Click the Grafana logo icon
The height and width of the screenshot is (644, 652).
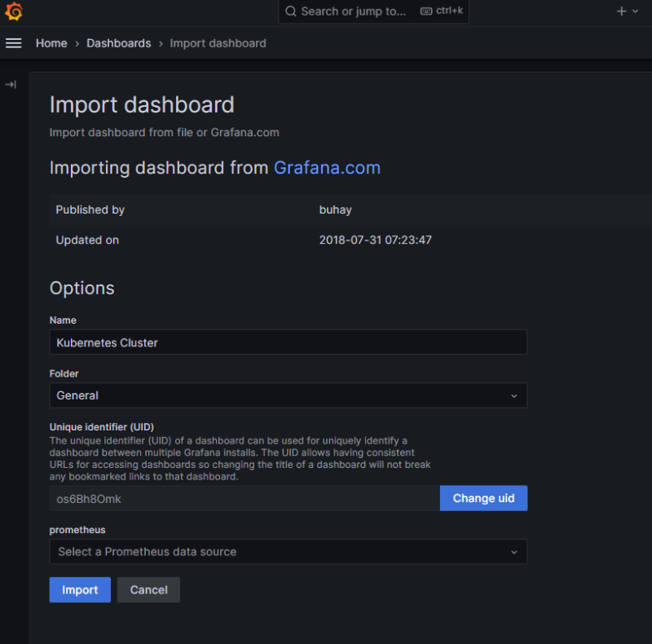[14, 11]
